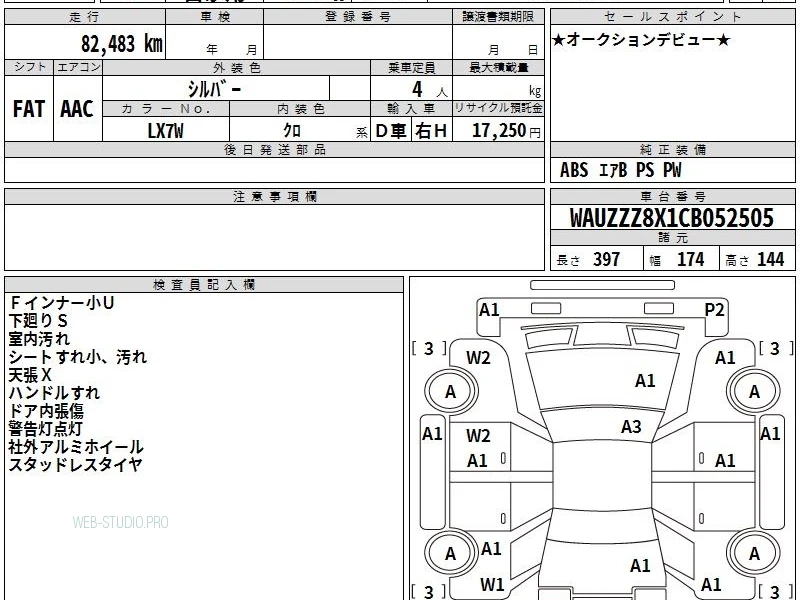800x600 pixels.
Task: Select the カラーNo. header
Action: coord(166,109)
